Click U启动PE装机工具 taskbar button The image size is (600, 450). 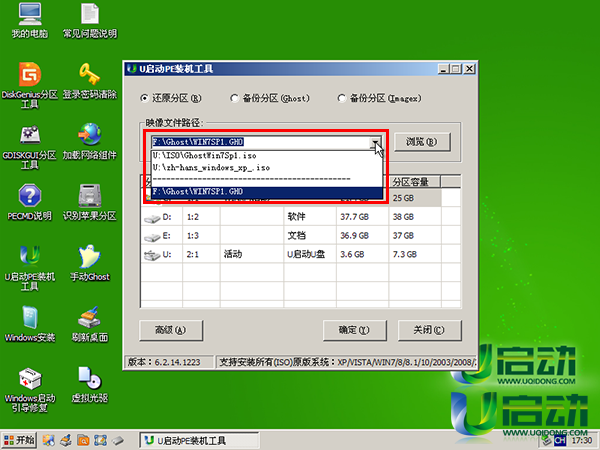click(x=199, y=440)
